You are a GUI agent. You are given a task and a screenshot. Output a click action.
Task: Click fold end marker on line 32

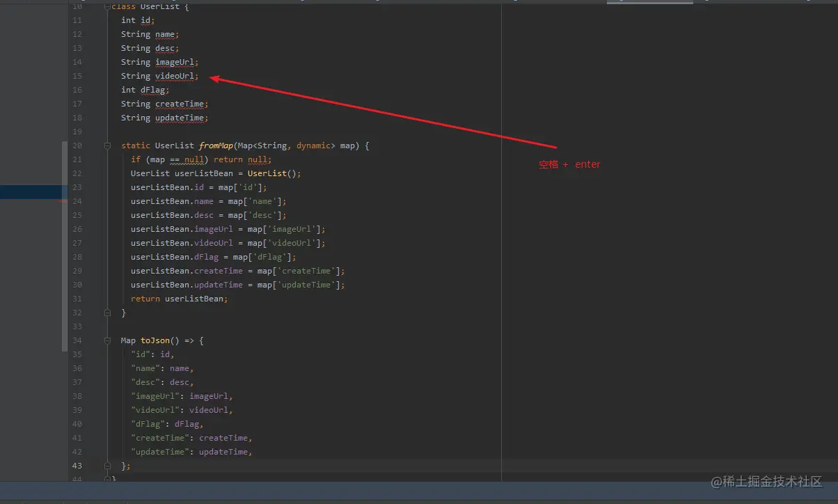108,313
